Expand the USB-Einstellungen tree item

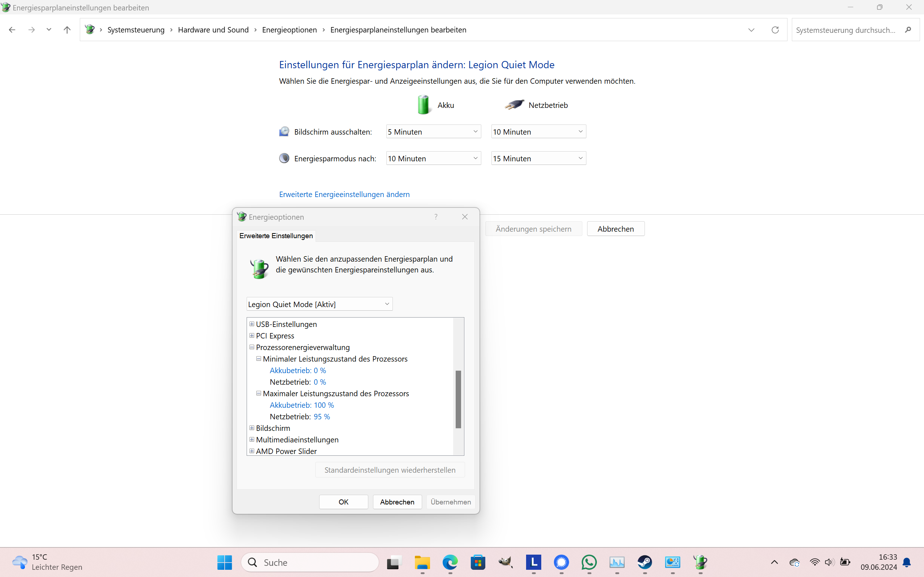(x=252, y=324)
